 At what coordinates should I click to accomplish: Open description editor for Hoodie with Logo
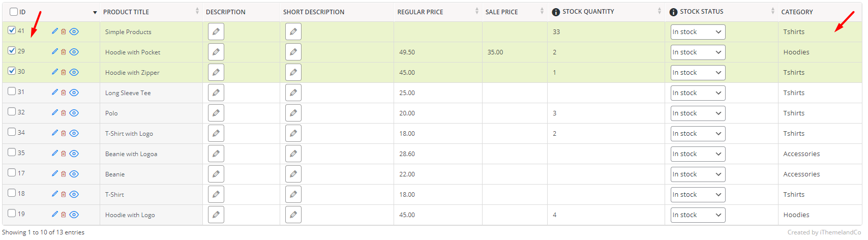[x=216, y=215]
